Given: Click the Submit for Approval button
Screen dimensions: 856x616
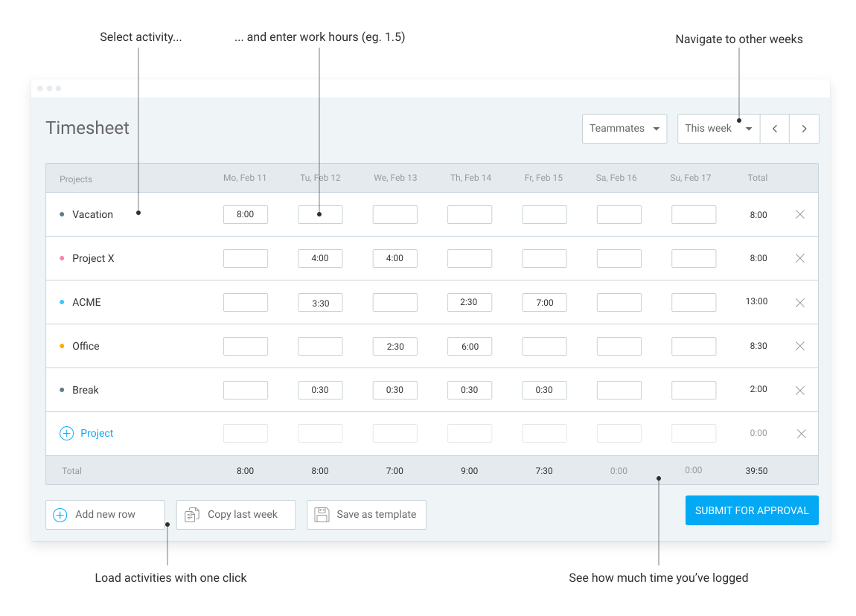Looking at the screenshot, I should click(751, 510).
